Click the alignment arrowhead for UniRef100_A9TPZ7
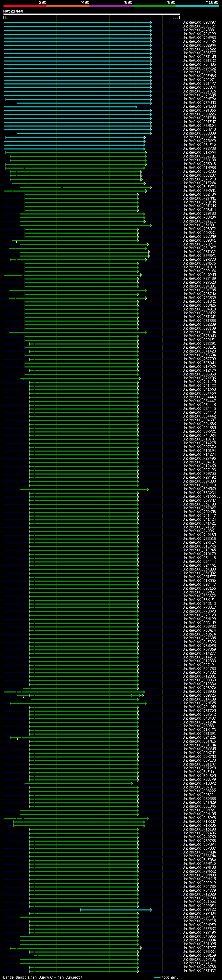222x980 pixels. (x=142, y=948)
